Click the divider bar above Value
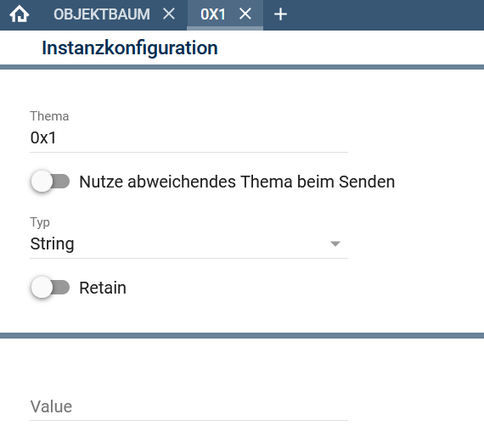484x448 pixels. [x=242, y=335]
